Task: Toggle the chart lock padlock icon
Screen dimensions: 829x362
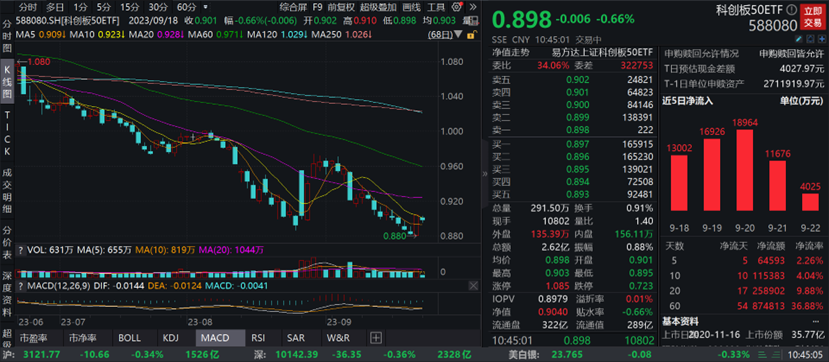Action: 474,34
